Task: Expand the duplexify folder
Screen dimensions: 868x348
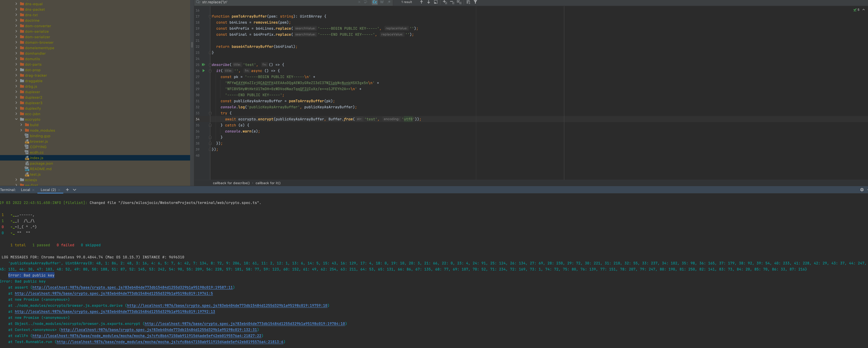Action: tap(16, 108)
